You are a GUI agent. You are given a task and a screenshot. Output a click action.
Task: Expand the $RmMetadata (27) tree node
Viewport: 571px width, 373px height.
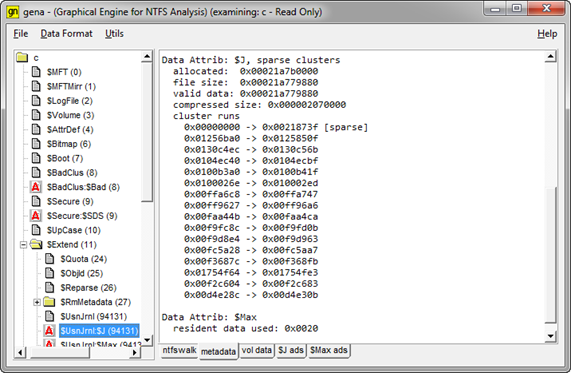[37, 302]
